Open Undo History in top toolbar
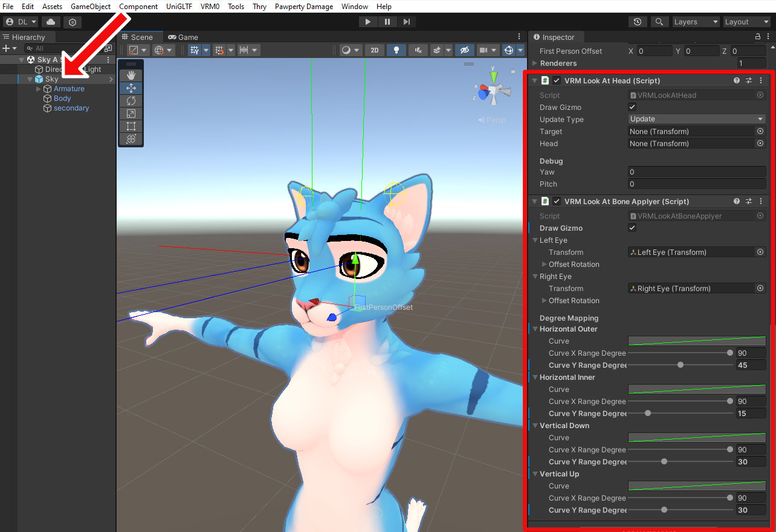This screenshot has width=776, height=532. [638, 22]
